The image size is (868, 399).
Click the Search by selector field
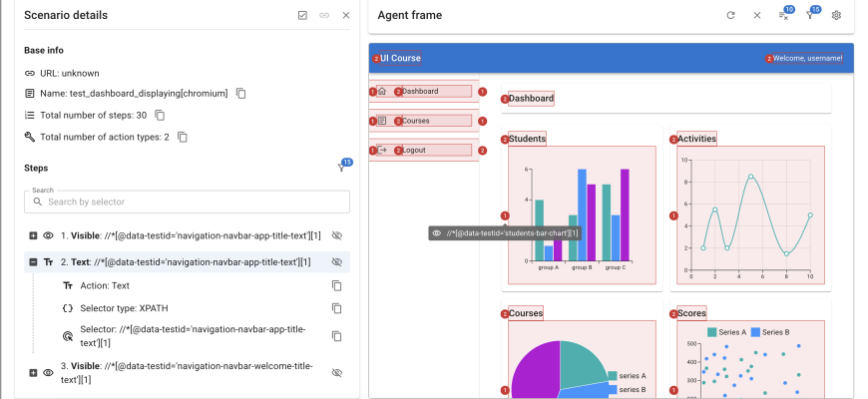[188, 201]
